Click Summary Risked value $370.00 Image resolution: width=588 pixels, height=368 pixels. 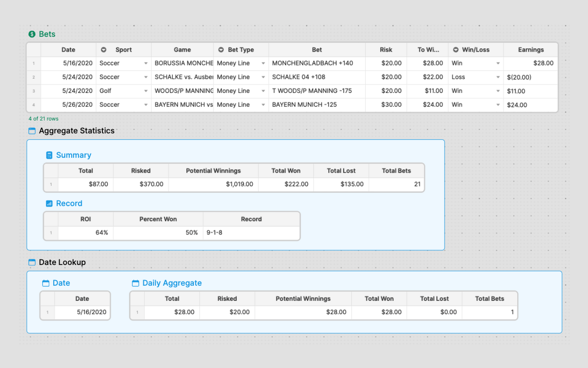click(141, 184)
